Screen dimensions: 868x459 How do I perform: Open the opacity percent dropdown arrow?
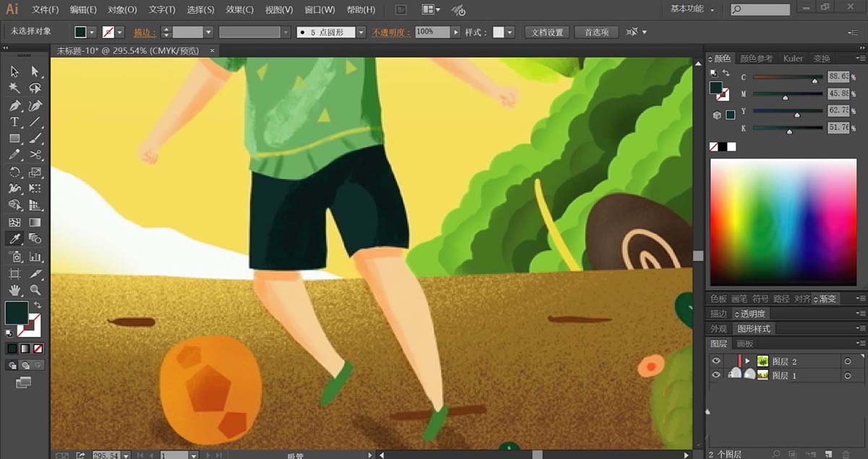pyautogui.click(x=455, y=33)
